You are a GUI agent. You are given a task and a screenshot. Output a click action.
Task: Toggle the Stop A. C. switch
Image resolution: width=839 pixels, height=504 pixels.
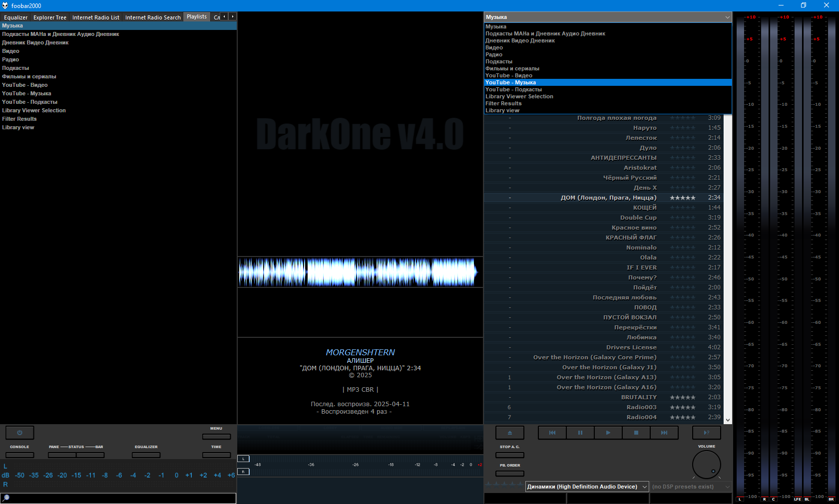click(509, 455)
